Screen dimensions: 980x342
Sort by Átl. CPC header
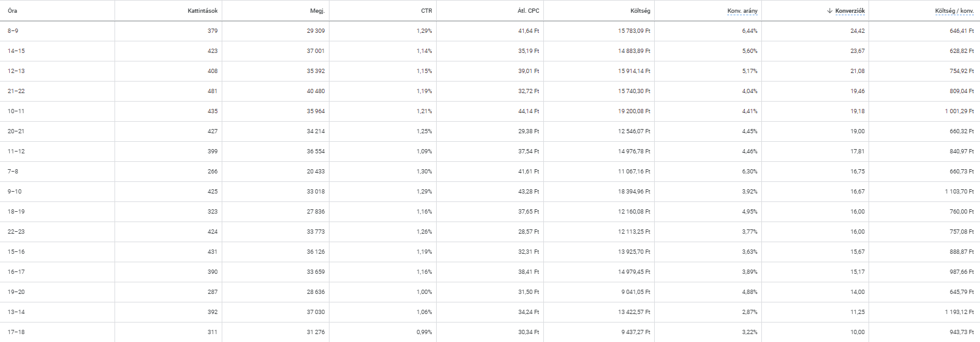pyautogui.click(x=528, y=11)
